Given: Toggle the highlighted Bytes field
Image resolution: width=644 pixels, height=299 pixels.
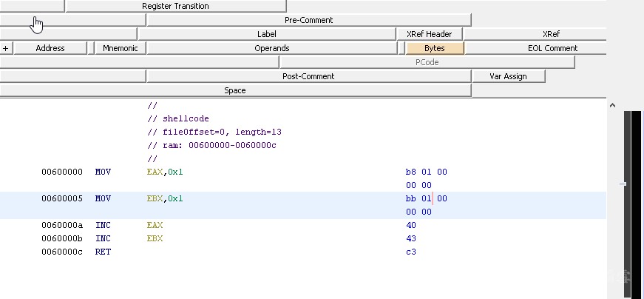Looking at the screenshot, I should [435, 48].
